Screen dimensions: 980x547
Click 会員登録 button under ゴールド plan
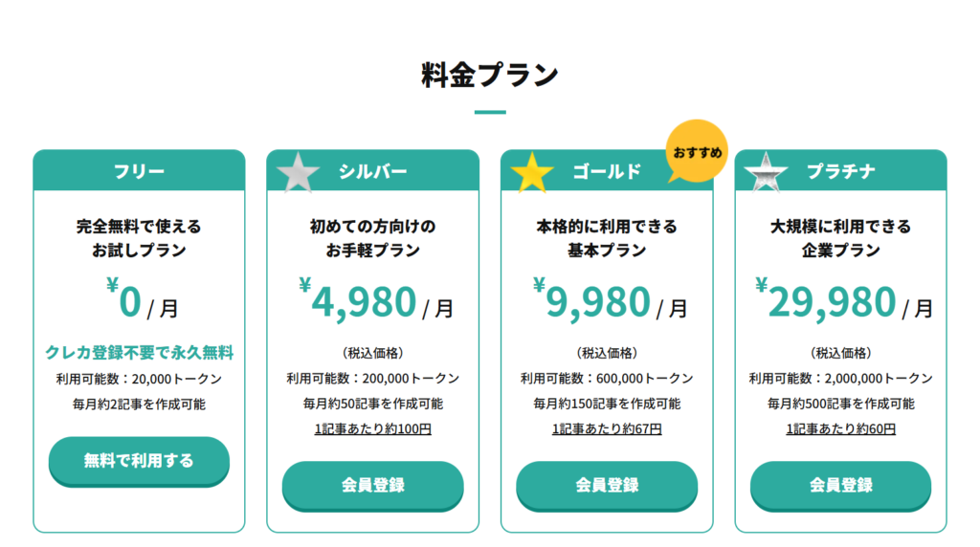pyautogui.click(x=607, y=486)
